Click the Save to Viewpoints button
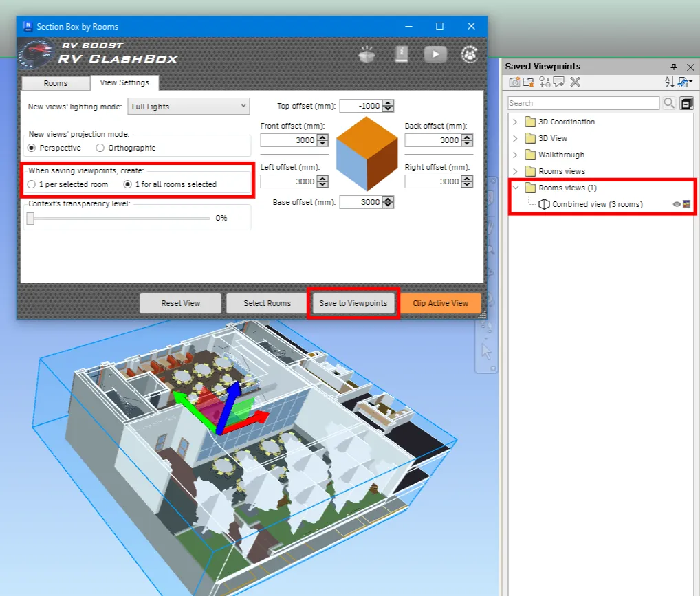Image resolution: width=700 pixels, height=596 pixels. tap(353, 303)
